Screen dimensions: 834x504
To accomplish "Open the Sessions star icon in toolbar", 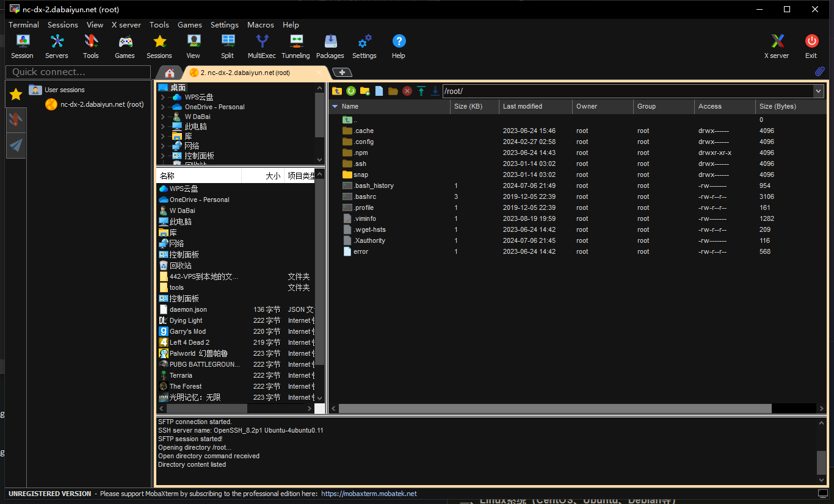I will (x=159, y=46).
